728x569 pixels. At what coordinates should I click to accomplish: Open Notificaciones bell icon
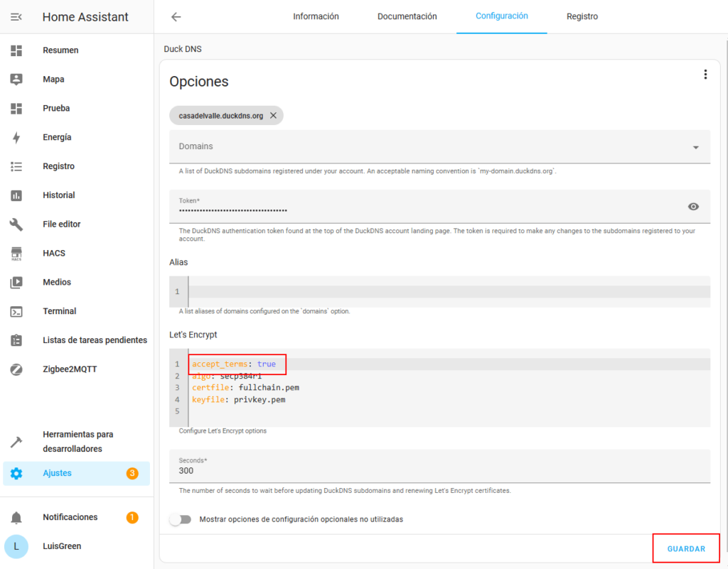tap(16, 518)
